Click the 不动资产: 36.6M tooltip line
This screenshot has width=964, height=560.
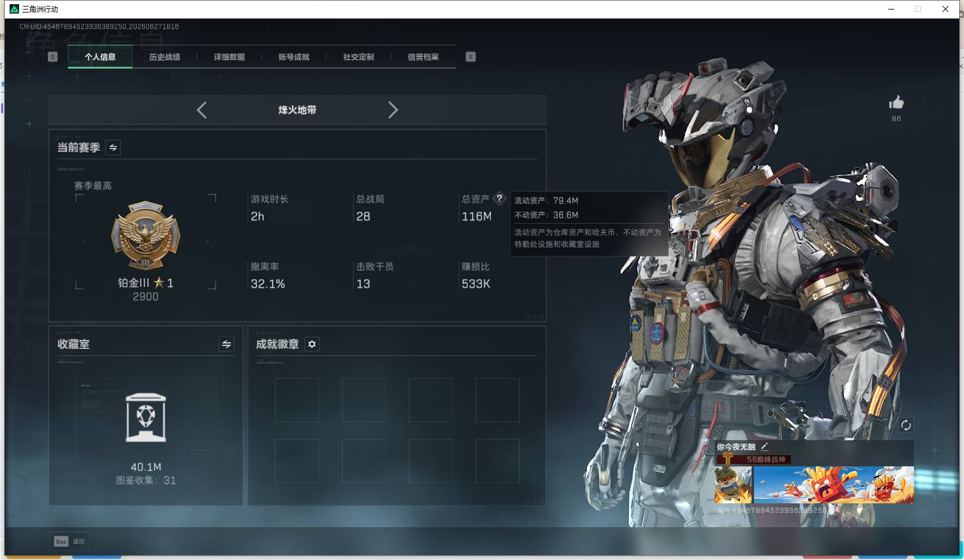tap(546, 215)
